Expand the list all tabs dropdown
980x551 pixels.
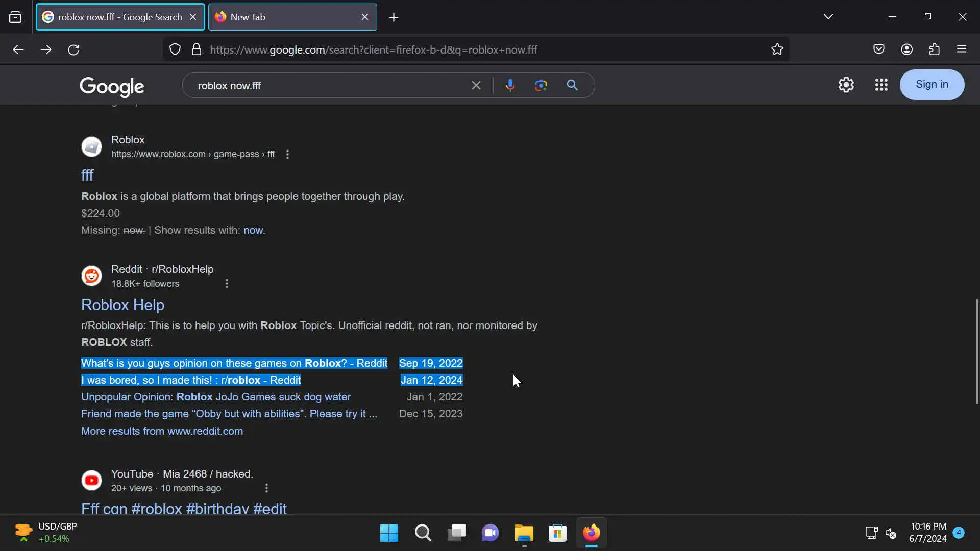[x=828, y=17]
